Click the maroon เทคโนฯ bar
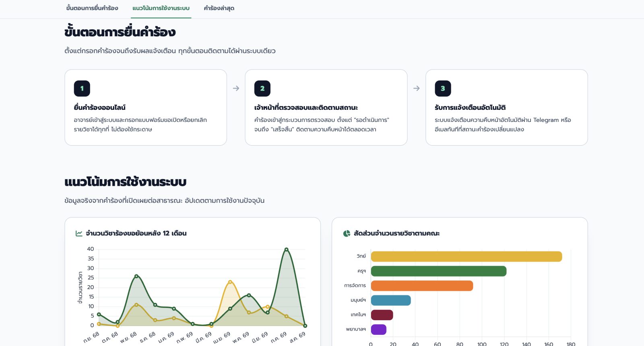The image size is (644, 346). tap(382, 315)
